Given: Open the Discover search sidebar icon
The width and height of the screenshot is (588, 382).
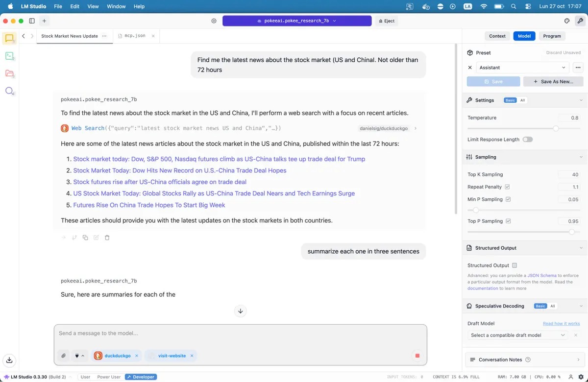Looking at the screenshot, I should (9, 91).
